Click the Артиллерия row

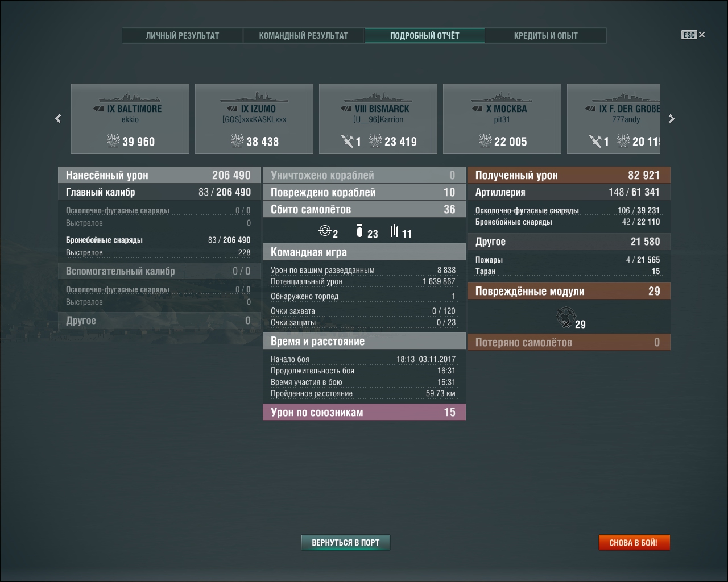[569, 192]
